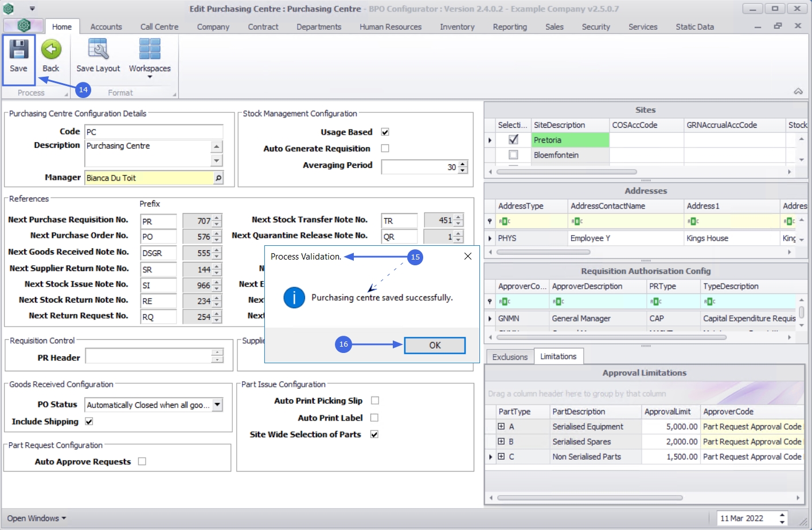This screenshot has width=812, height=530.
Task: Expand Part Type A row plus icon
Action: pos(501,426)
